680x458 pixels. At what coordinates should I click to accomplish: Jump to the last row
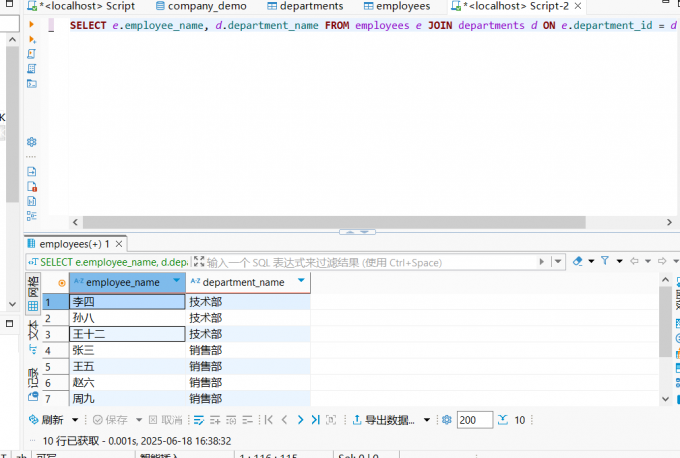pyautogui.click(x=315, y=419)
